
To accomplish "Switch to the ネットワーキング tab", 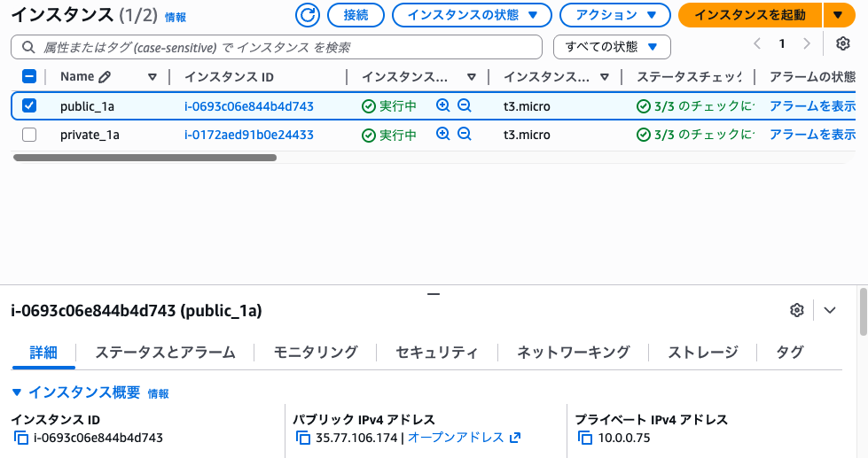I will click(x=573, y=353).
